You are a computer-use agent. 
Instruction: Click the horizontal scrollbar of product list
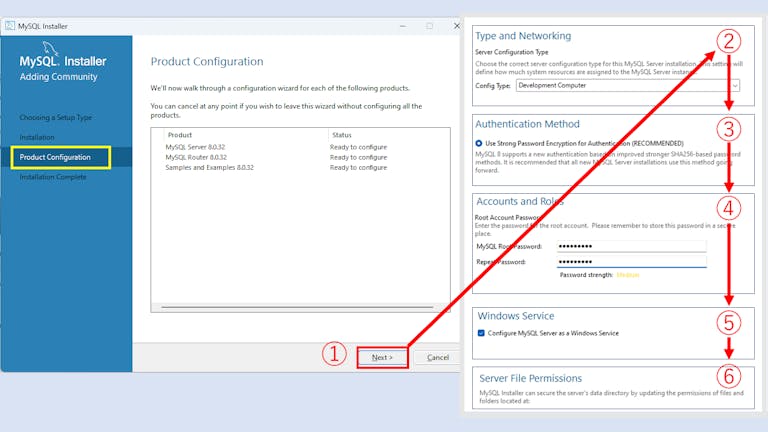(x=297, y=307)
